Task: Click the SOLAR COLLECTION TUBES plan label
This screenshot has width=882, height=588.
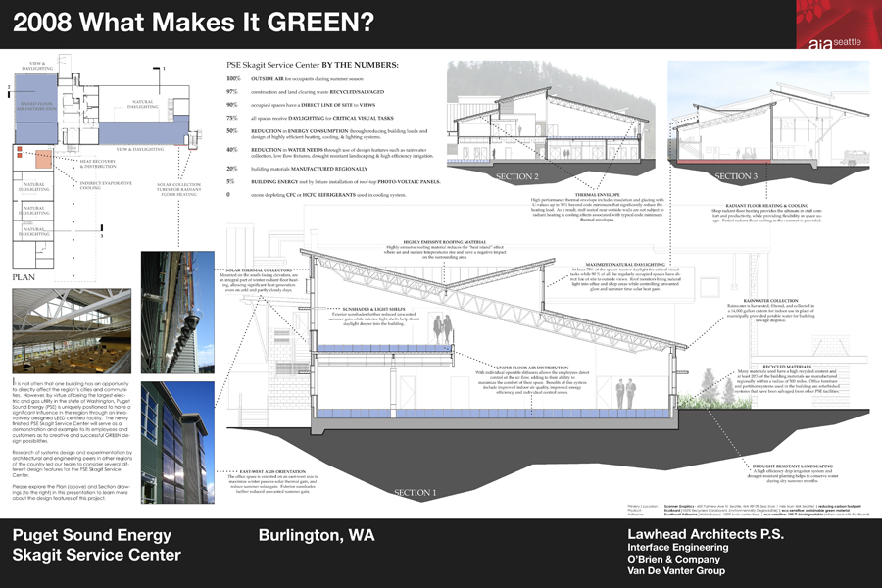Action: click(179, 189)
